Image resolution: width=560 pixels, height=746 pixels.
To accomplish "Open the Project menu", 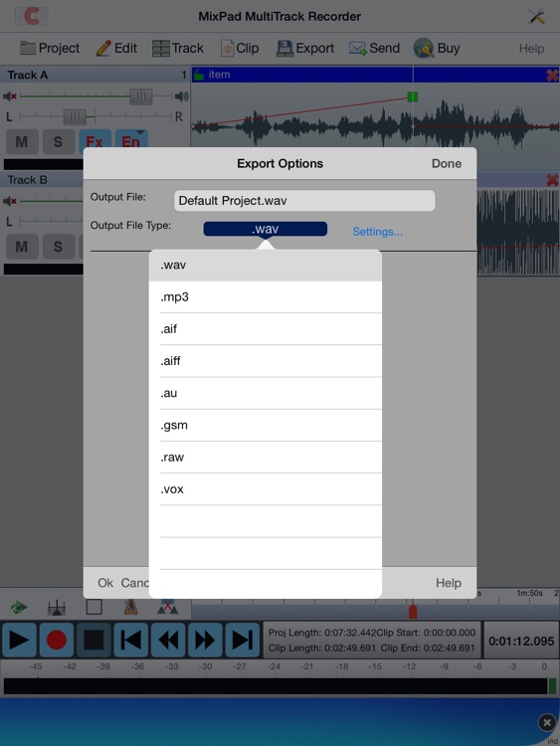I will [50, 48].
